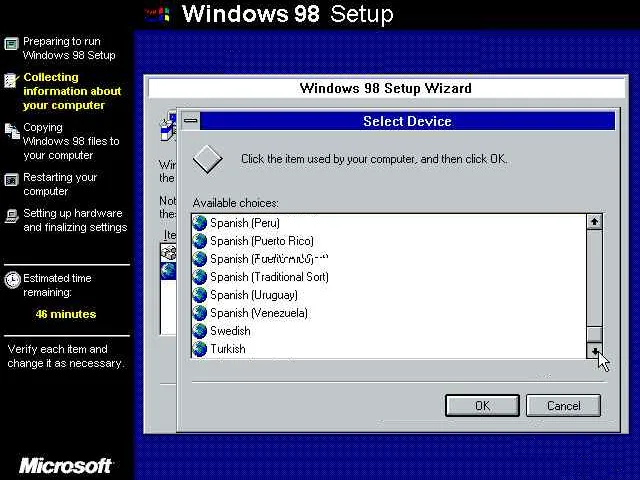The width and height of the screenshot is (640, 480).
Task: Click the OK button
Action: click(x=482, y=405)
